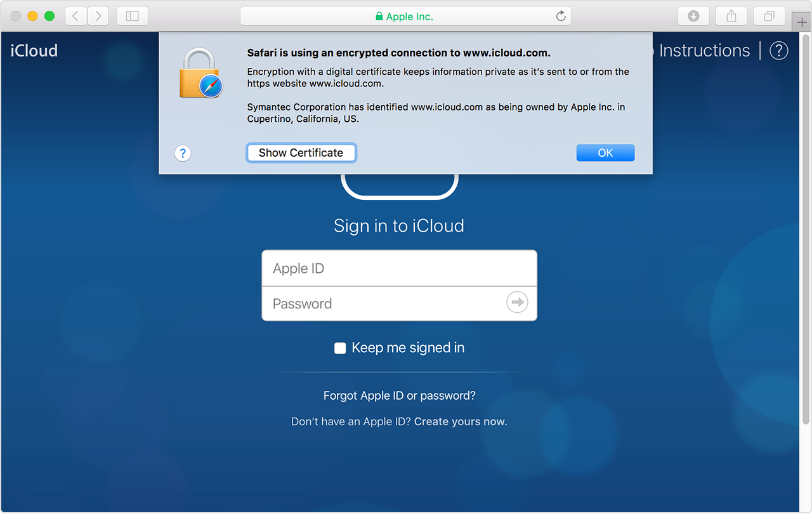This screenshot has height=514, width=812.
Task: Click the iCloud help question mark icon
Action: point(779,51)
